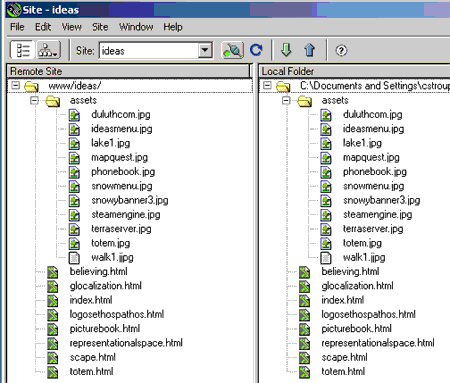
Task: Select local mapquest.jpg
Action: (x=371, y=157)
